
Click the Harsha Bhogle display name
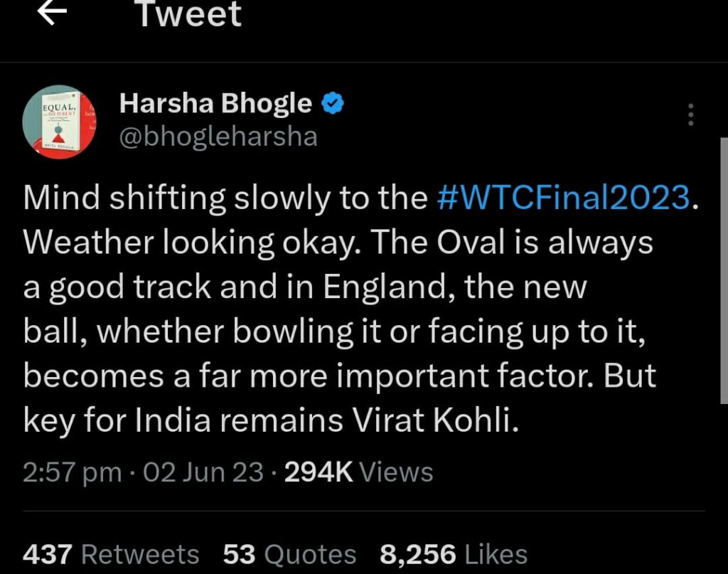click(215, 104)
